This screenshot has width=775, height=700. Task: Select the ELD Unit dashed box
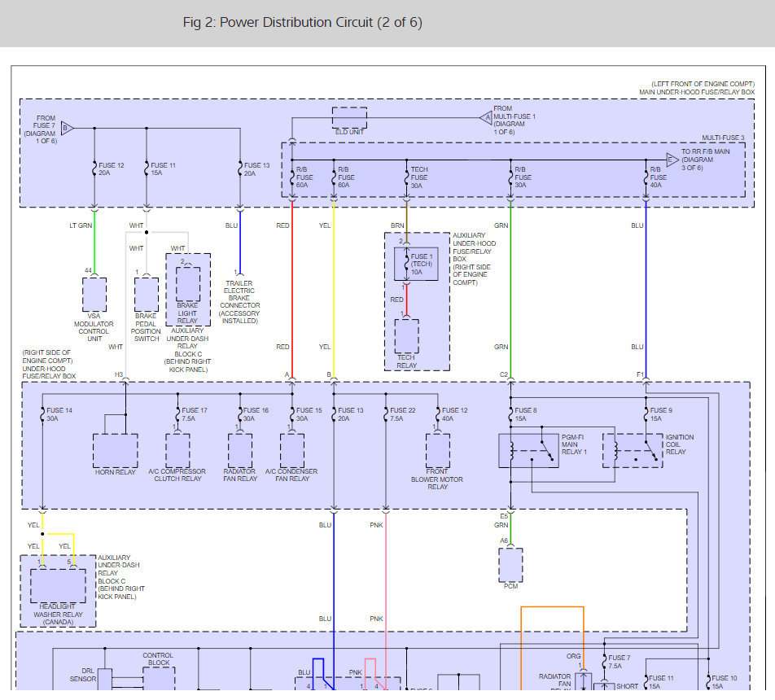tap(349, 117)
